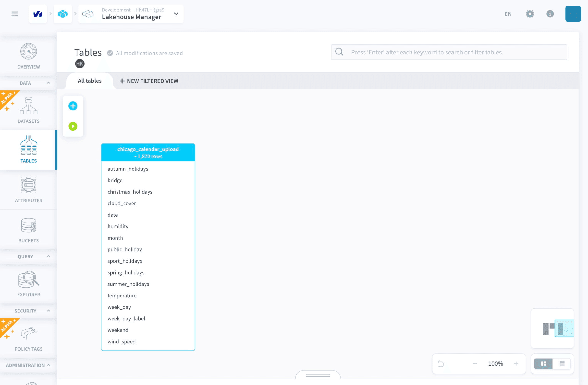Open settings gear icon
Image resolution: width=588 pixels, height=385 pixels.
coord(530,14)
